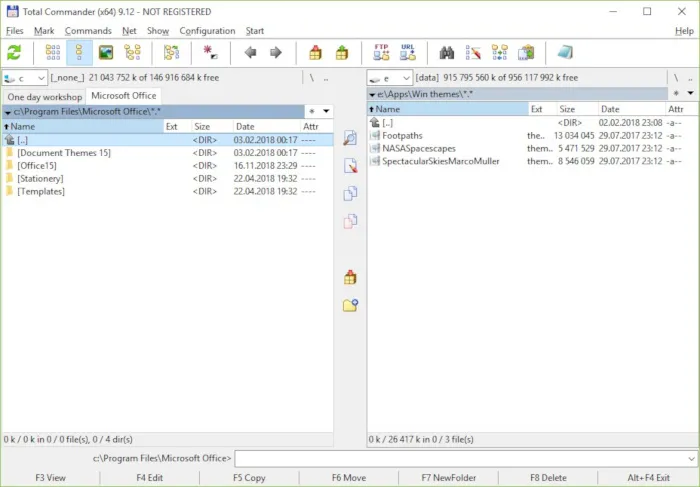Click the green Reread source refresh icon
This screenshot has width=700, height=487.
(x=14, y=53)
